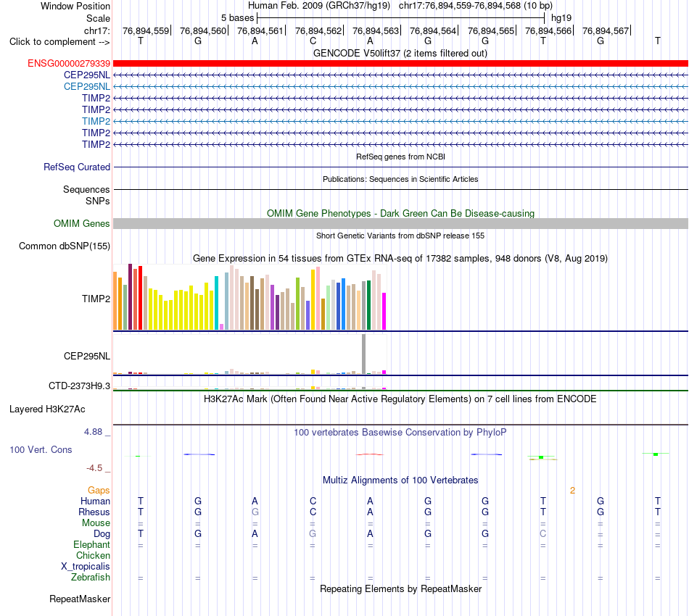Click the Elephant species label
689x616 pixels.
coord(91,544)
